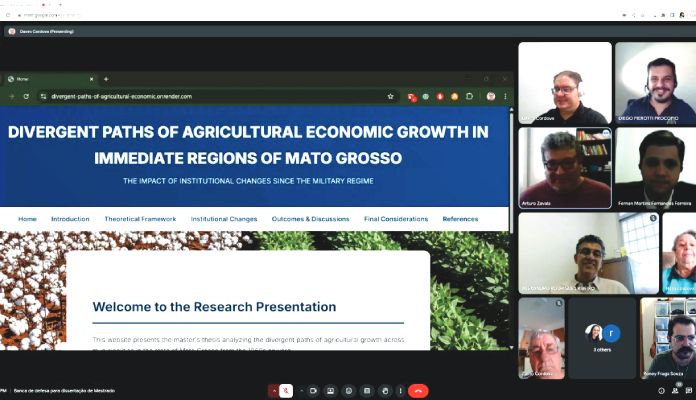The image size is (696, 400).
Task: Open the extensions puzzle menu
Action: [x=469, y=96]
